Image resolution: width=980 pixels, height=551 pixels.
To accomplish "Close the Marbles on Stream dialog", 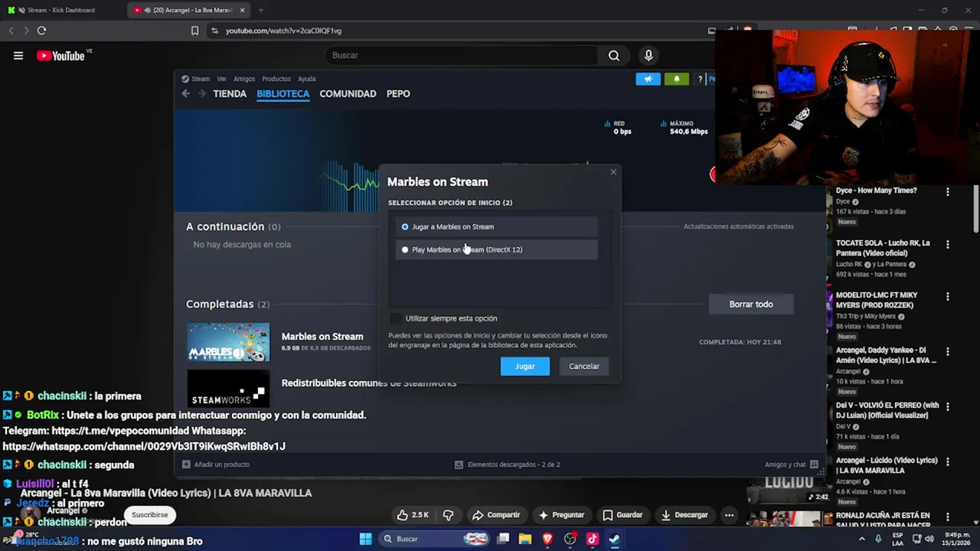I will (x=613, y=172).
